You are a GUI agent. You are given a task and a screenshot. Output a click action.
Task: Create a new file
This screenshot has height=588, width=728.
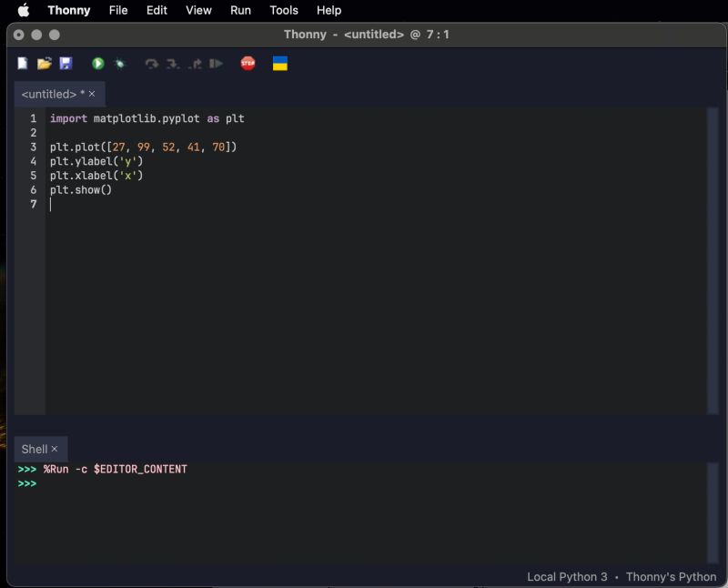(x=20, y=63)
